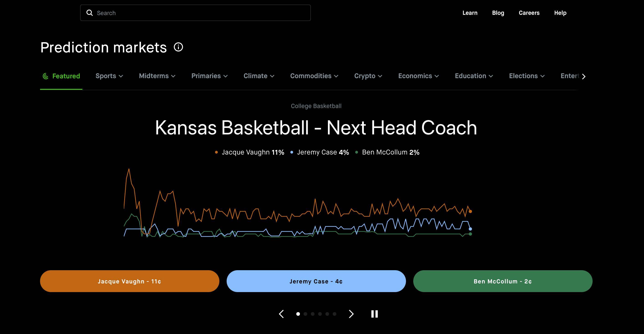Click Jeremy Case - 4¢ button
The width and height of the screenshot is (644, 334).
pos(316,281)
